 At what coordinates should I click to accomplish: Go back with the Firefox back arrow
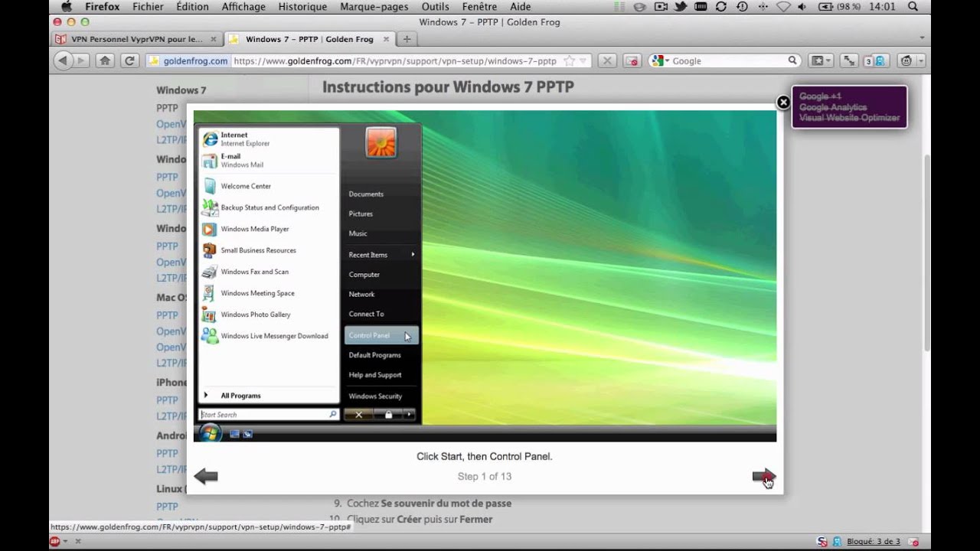[63, 60]
